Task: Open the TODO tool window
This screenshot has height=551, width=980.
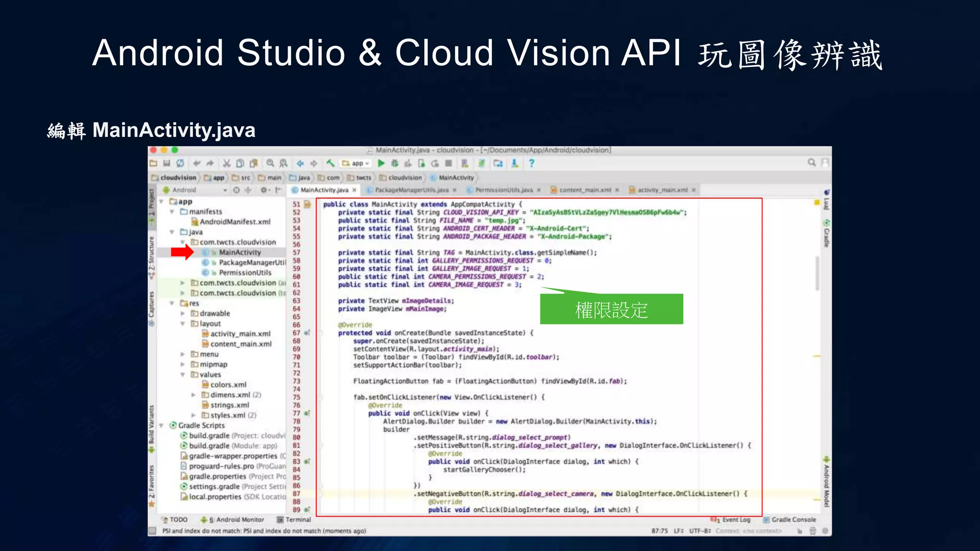Action: (x=175, y=519)
